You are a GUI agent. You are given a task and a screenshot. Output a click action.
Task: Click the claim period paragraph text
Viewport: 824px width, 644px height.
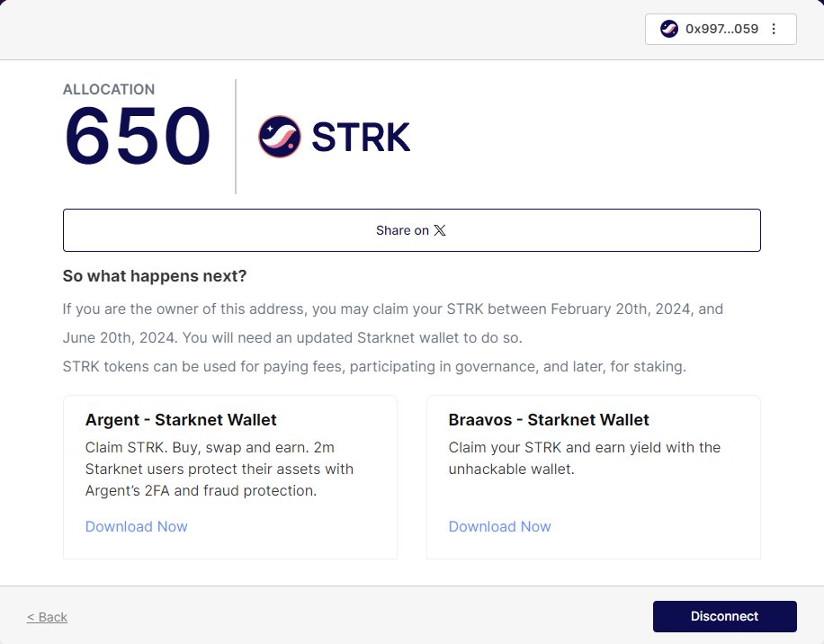(x=393, y=323)
